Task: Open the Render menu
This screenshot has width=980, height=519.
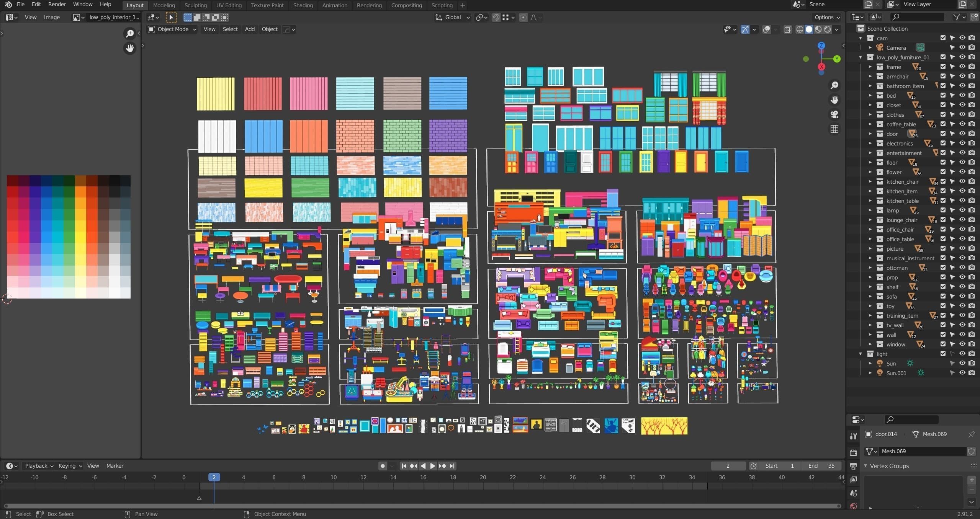Action: tap(57, 4)
